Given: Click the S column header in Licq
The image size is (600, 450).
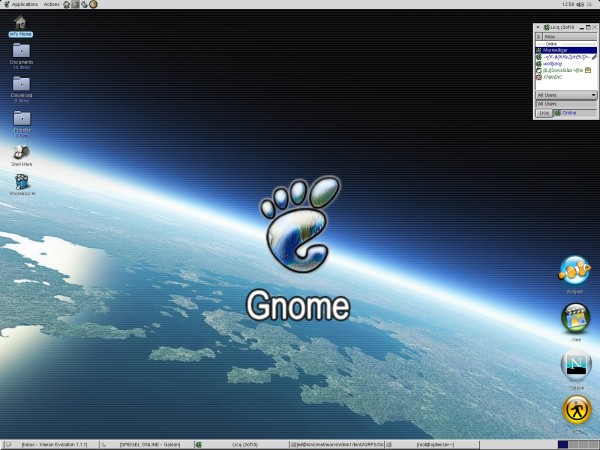Looking at the screenshot, I should pyautogui.click(x=539, y=36).
